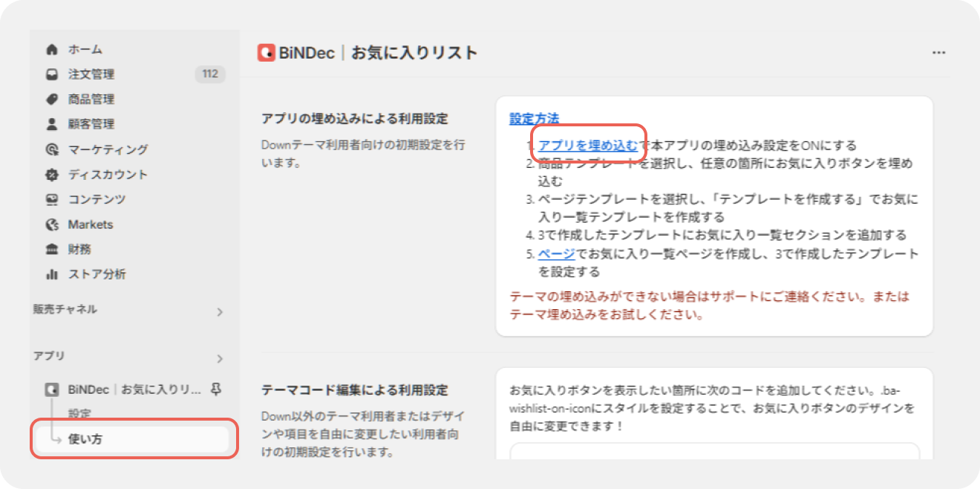Click the red テーマの埋め込みができない場合 warning text
This screenshot has height=489, width=980.
click(x=710, y=305)
